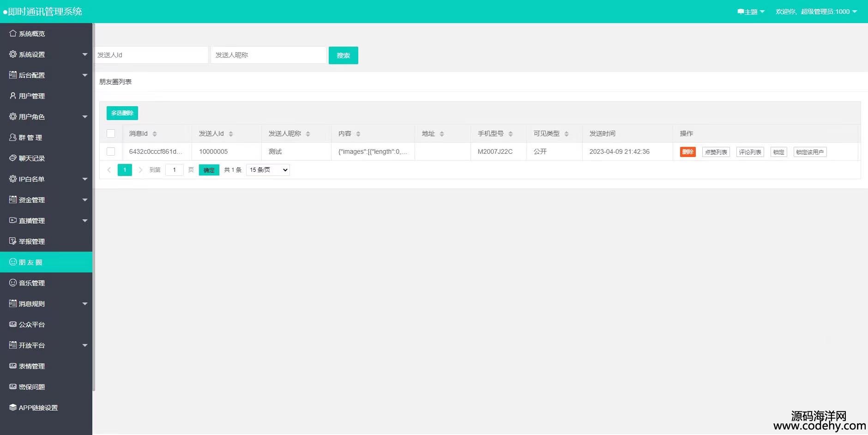Open the 超级管理员:1000 account menu
Viewport: 868px width, 435px height.
816,12
